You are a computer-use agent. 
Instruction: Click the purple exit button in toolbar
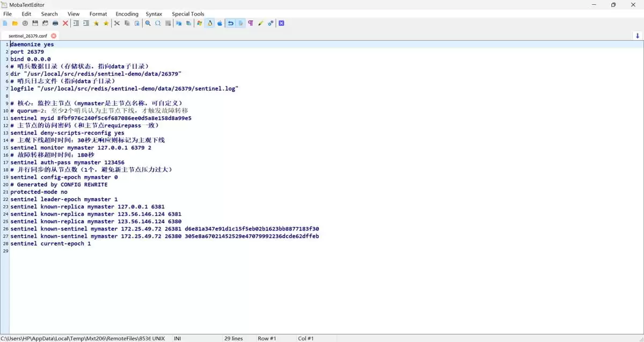[281, 23]
